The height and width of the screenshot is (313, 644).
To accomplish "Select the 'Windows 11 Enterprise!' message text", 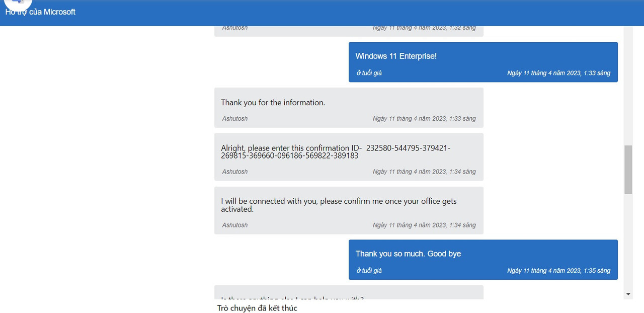I will click(x=396, y=56).
